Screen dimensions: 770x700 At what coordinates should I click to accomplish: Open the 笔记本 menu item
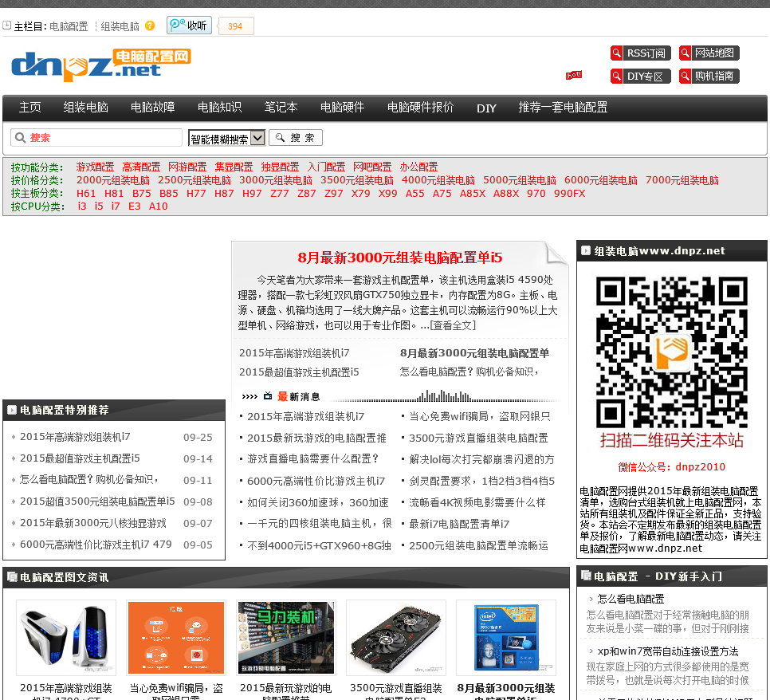tap(281, 107)
